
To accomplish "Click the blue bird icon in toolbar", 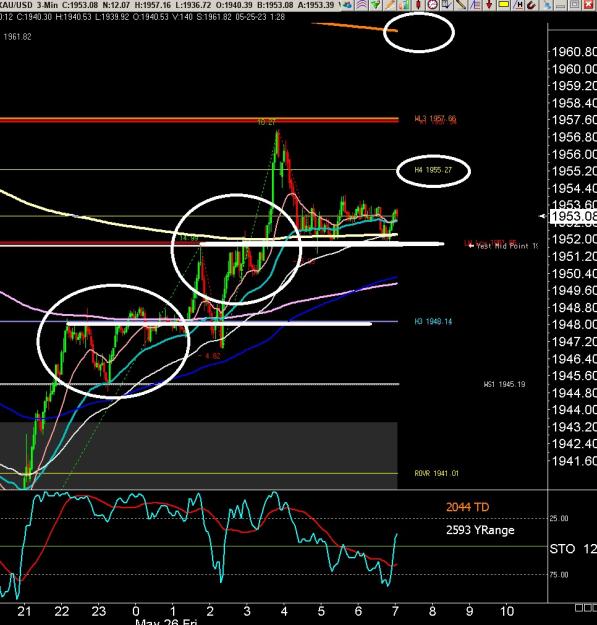I will [347, 5].
